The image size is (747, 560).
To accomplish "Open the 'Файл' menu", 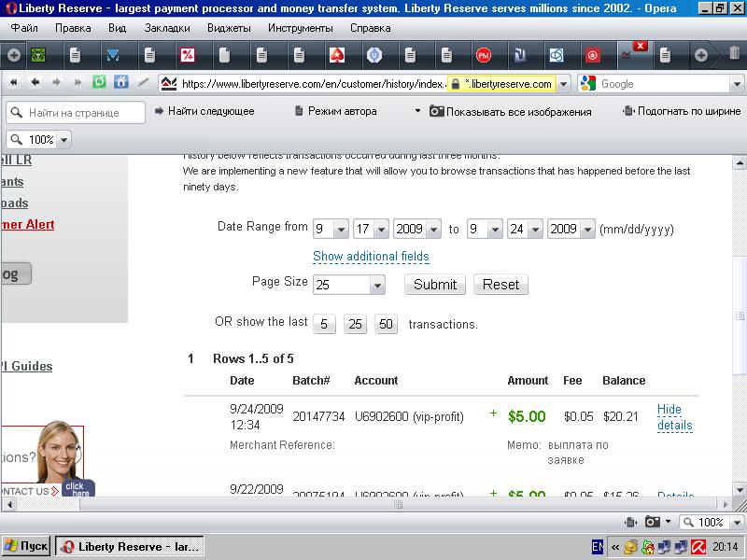I will point(24,28).
